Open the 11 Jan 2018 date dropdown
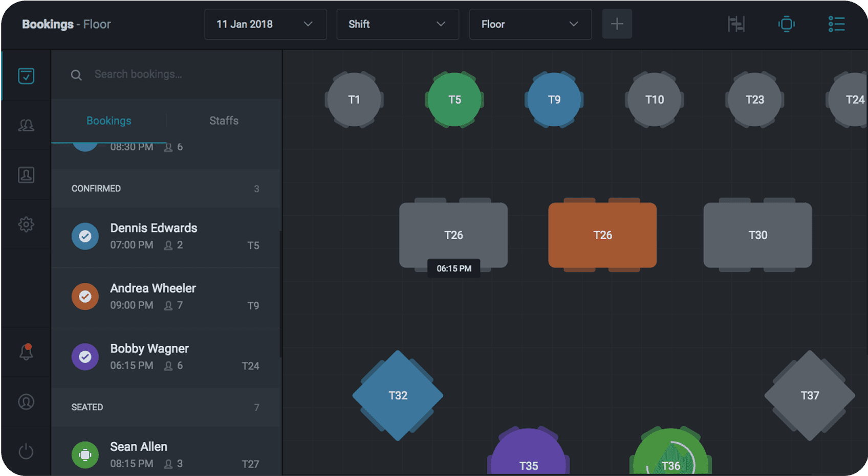The height and width of the screenshot is (476, 868). [265, 24]
